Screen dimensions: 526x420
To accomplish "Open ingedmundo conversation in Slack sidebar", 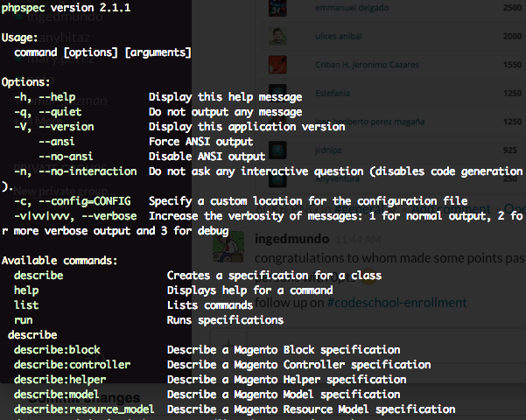I will click(65, 17).
